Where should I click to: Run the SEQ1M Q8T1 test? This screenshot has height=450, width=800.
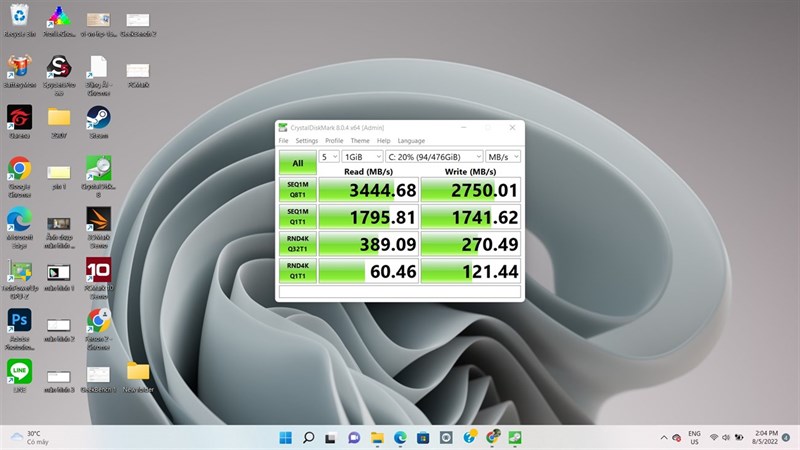pyautogui.click(x=297, y=190)
